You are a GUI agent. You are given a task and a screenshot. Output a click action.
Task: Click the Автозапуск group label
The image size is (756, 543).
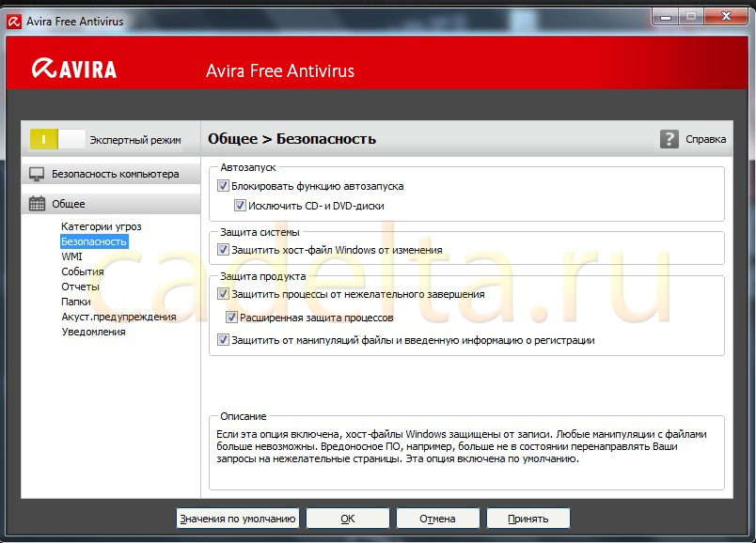[248, 167]
